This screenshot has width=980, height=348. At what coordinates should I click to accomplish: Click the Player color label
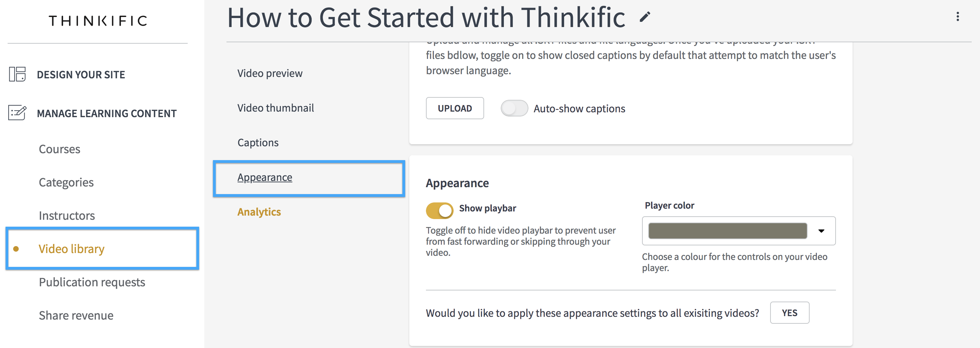tap(669, 205)
